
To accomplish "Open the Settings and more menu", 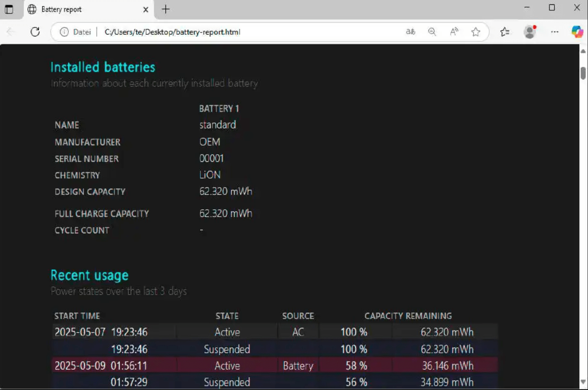I will click(x=555, y=32).
